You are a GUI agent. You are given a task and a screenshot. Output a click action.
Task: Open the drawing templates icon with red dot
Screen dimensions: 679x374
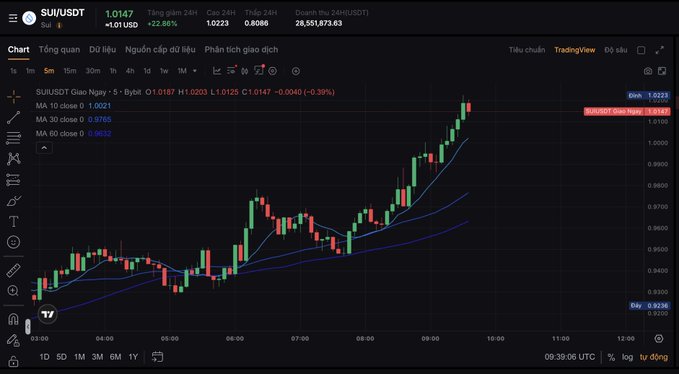[x=259, y=70]
